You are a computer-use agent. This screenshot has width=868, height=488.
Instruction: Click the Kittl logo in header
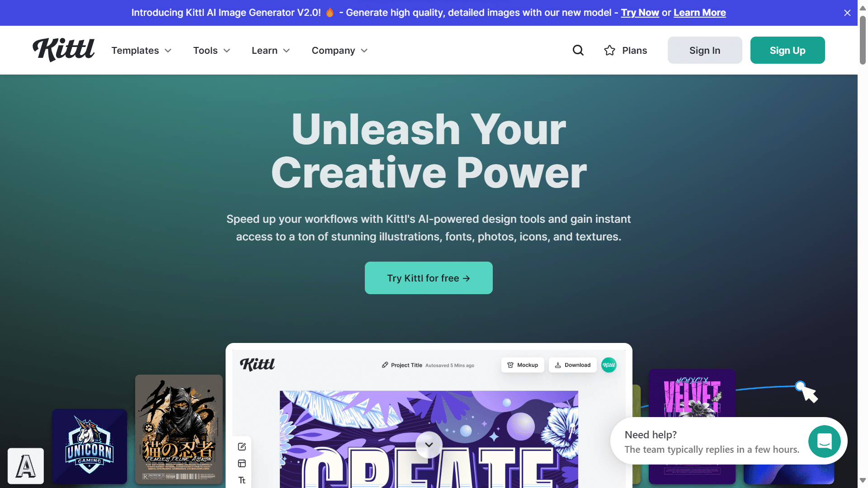(x=64, y=50)
